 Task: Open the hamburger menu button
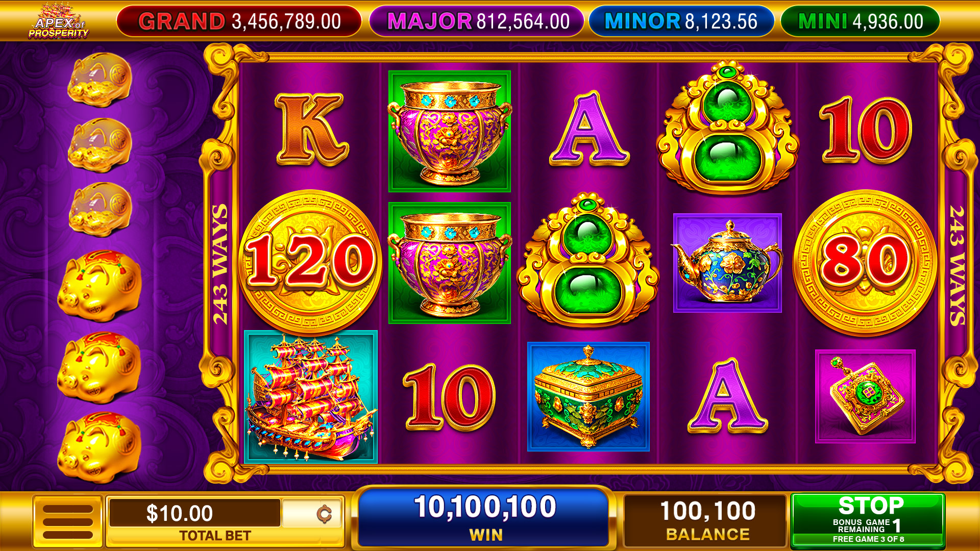tap(68, 521)
